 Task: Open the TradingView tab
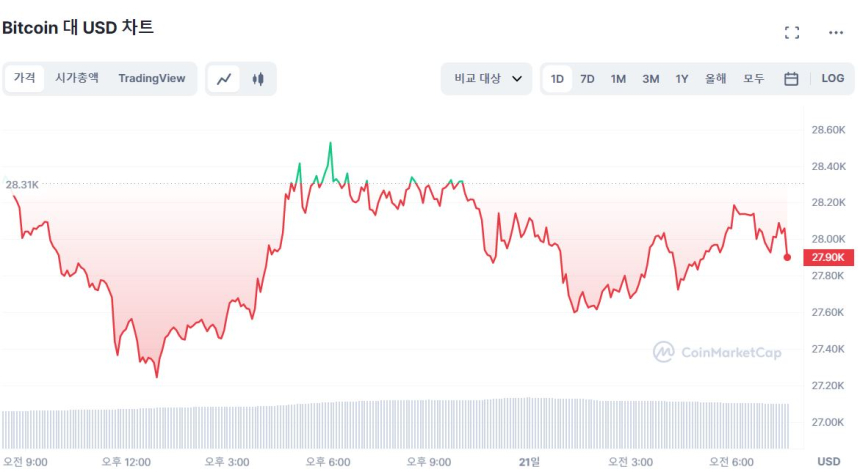[x=151, y=78]
